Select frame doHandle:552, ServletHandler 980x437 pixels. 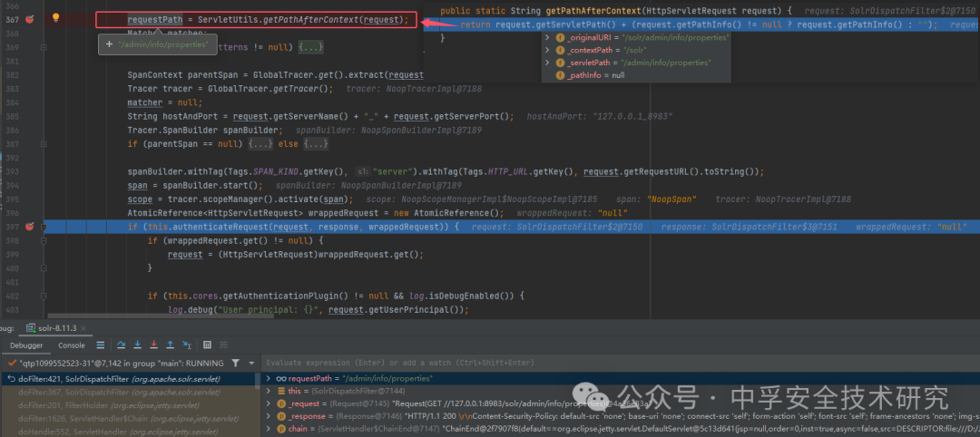128,432
